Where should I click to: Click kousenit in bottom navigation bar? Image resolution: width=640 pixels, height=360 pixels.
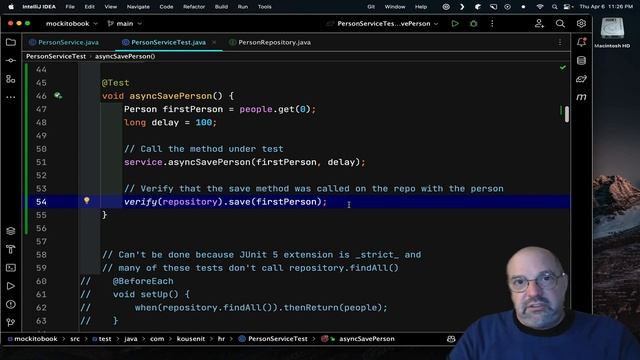(191, 339)
